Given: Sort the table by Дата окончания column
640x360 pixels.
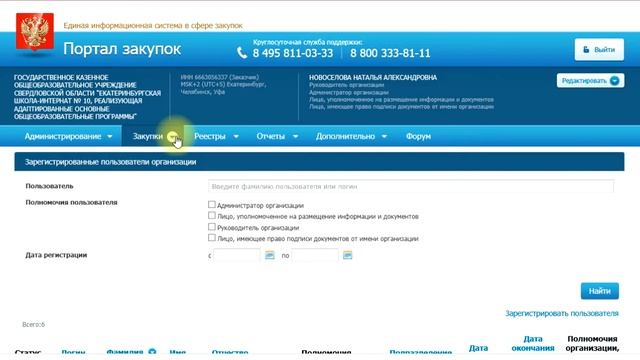Looking at the screenshot, I should 533,344.
